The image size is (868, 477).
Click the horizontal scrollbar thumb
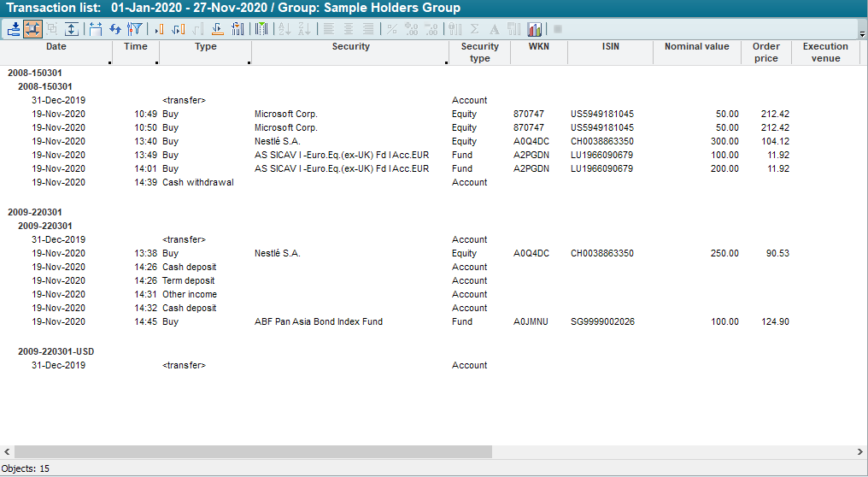pyautogui.click(x=253, y=450)
